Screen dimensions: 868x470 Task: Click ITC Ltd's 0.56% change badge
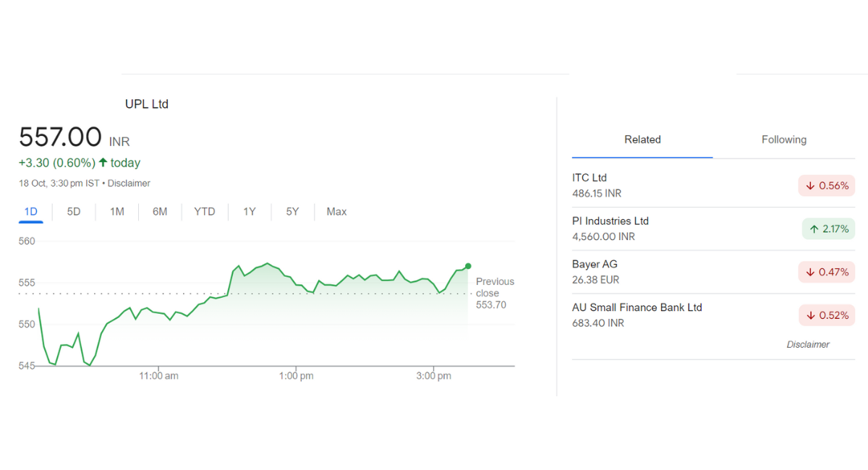point(827,186)
